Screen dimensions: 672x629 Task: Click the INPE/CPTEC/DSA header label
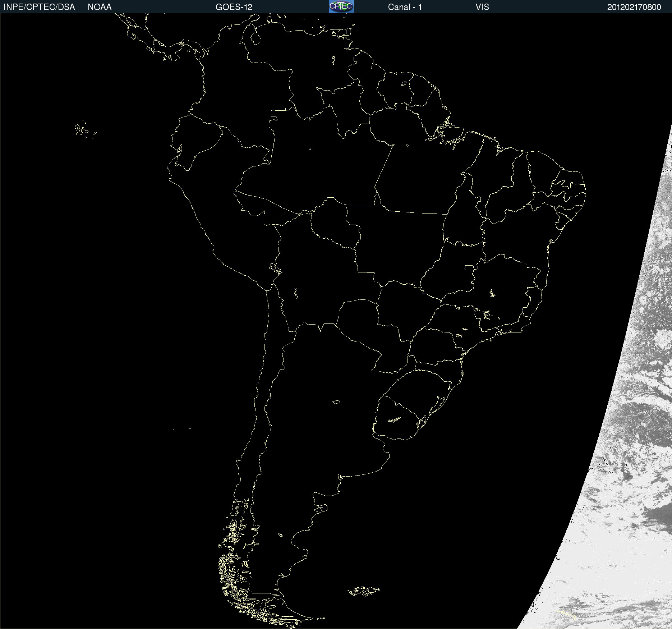click(x=39, y=7)
